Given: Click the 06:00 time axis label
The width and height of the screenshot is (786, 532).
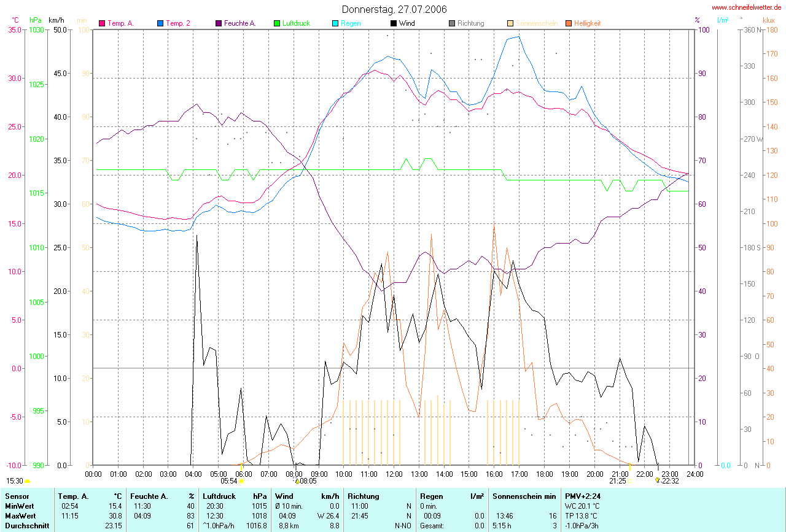Looking at the screenshot, I should 243,474.
